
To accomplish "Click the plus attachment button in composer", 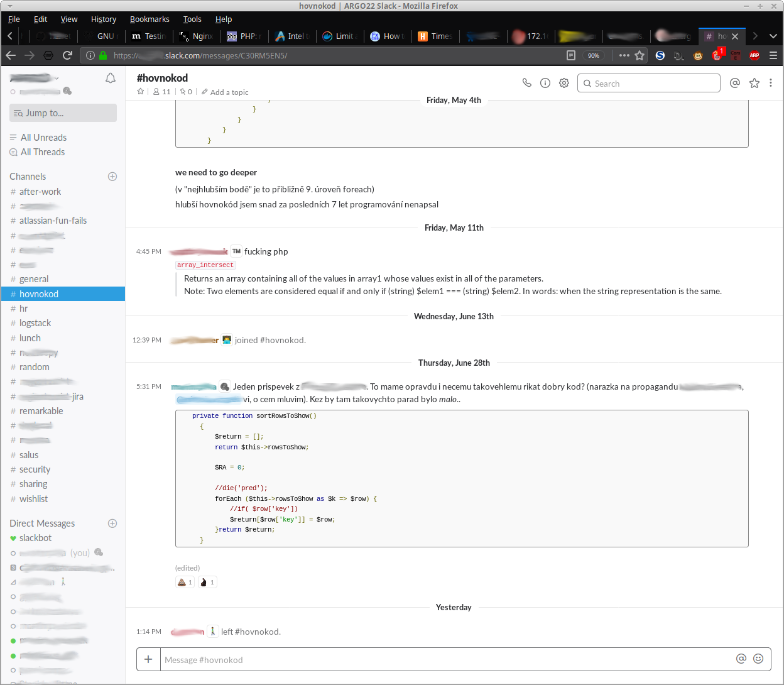I will click(148, 659).
